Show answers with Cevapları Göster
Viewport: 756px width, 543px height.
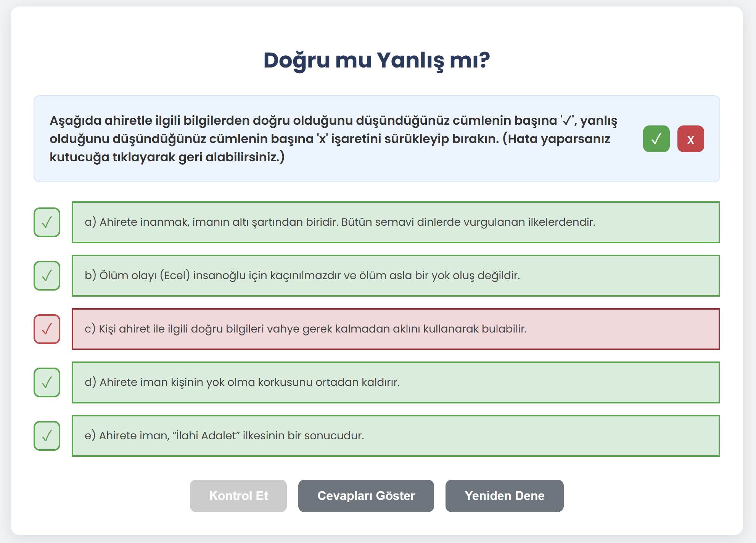366,496
